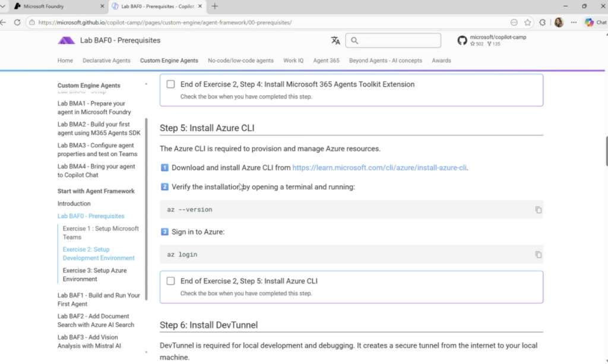This screenshot has width=608, height=364.
Task: Copy the az login command
Action: point(538,255)
